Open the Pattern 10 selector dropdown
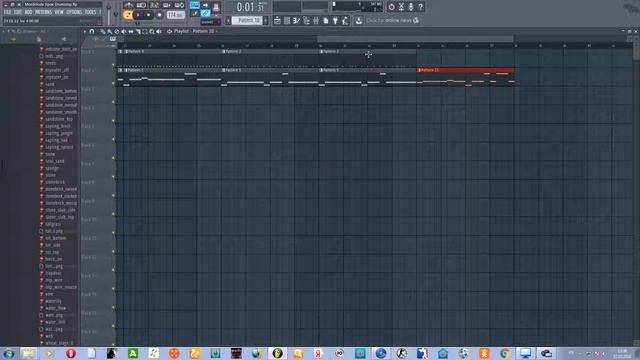 coord(247,20)
